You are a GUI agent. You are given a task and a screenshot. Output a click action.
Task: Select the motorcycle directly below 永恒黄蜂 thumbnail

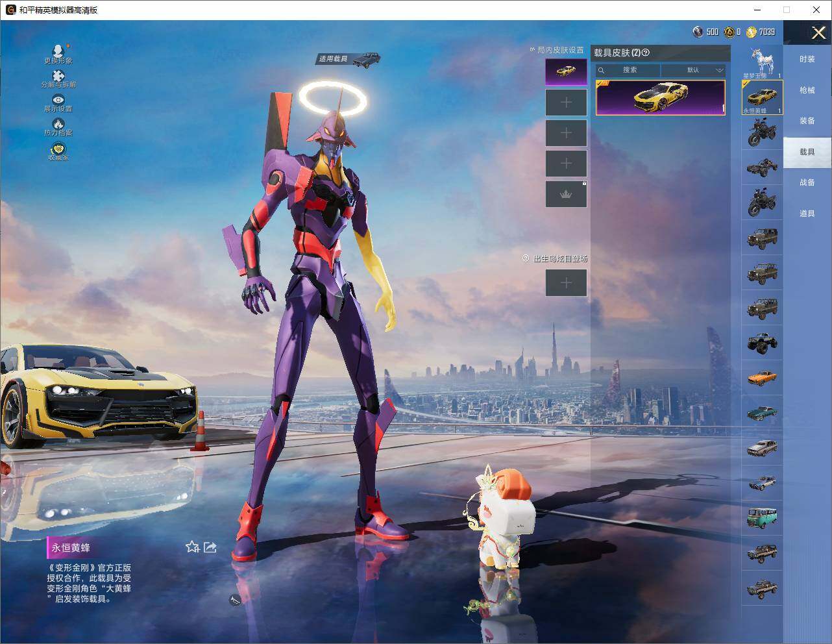tap(763, 133)
